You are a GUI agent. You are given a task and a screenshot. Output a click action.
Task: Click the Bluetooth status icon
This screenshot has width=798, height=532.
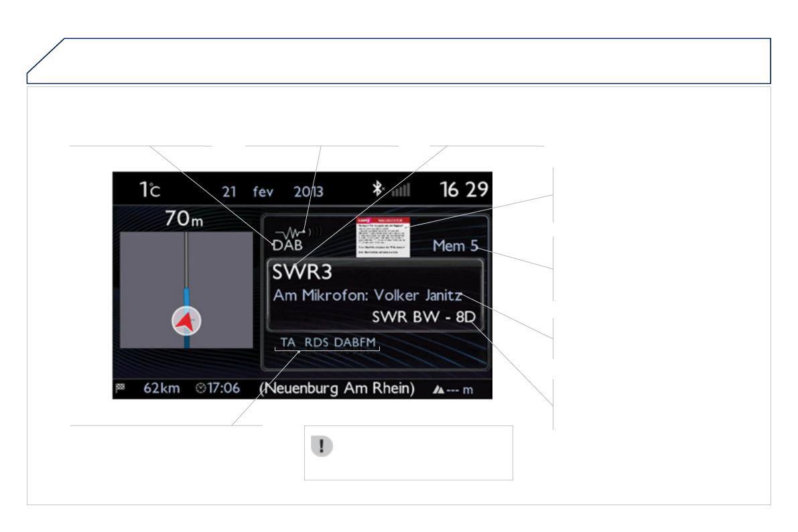378,190
